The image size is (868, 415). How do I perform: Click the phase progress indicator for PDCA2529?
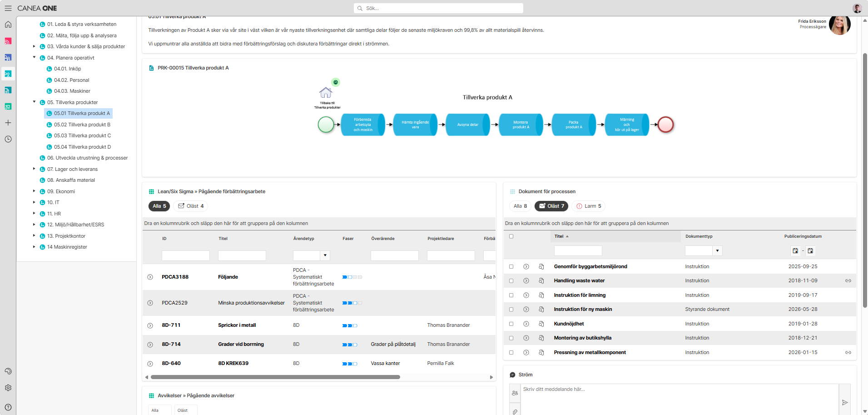coord(352,303)
